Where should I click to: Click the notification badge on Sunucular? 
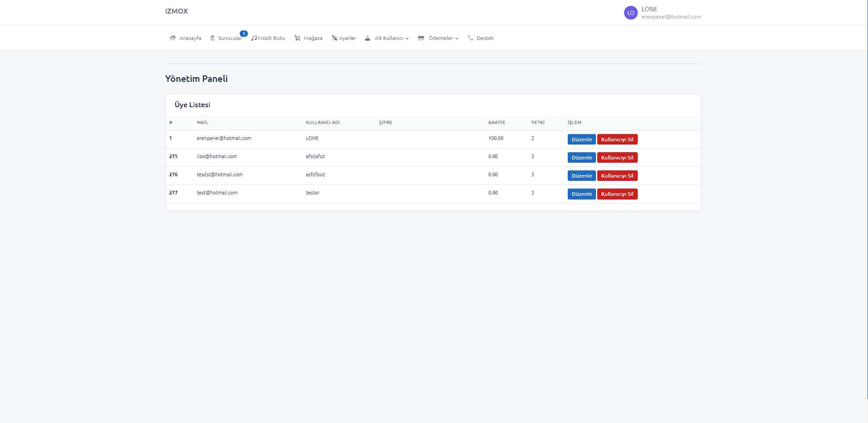[244, 34]
